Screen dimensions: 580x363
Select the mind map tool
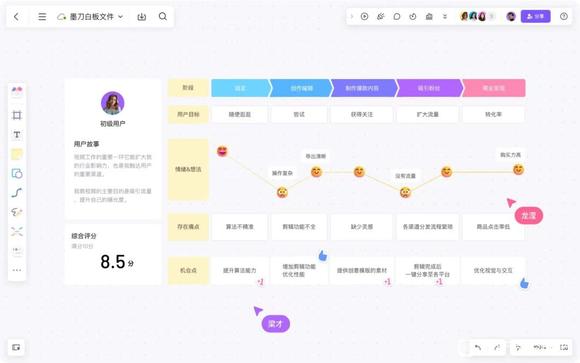click(x=17, y=232)
